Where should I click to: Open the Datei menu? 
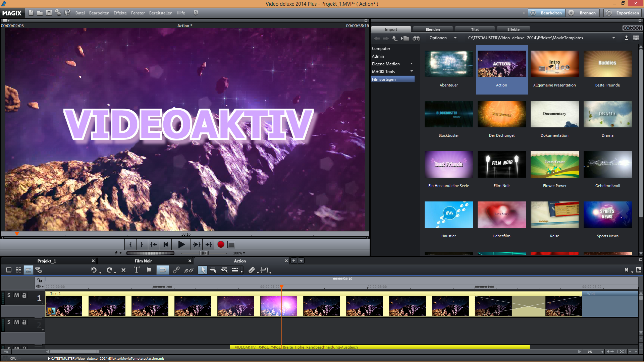[80, 13]
